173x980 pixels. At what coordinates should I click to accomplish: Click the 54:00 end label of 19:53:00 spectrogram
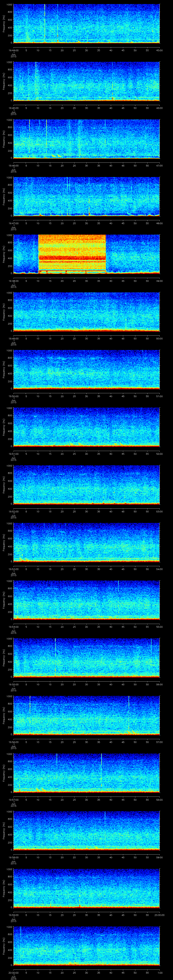(159, 569)
